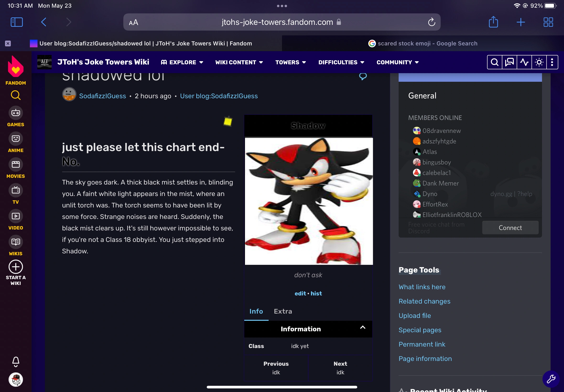
Task: Open recent activity pulse icon
Action: pyautogui.click(x=524, y=62)
